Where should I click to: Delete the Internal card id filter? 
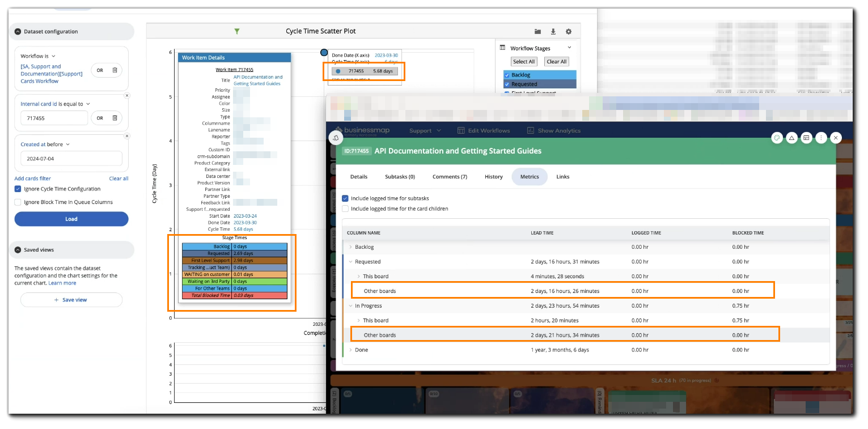(115, 118)
